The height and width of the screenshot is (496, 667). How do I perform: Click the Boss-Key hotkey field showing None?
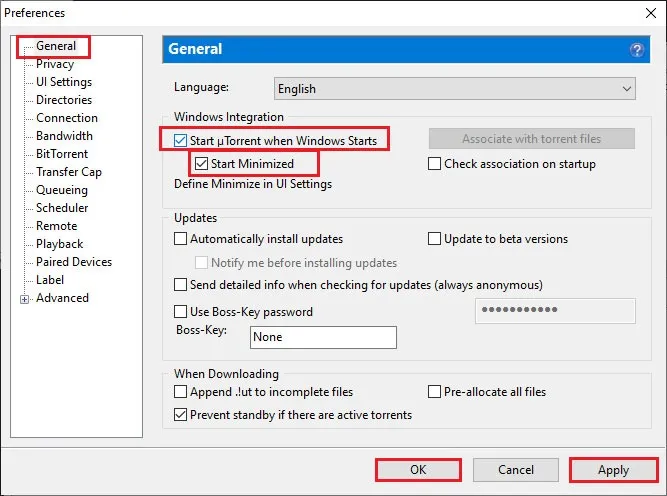pyautogui.click(x=323, y=337)
